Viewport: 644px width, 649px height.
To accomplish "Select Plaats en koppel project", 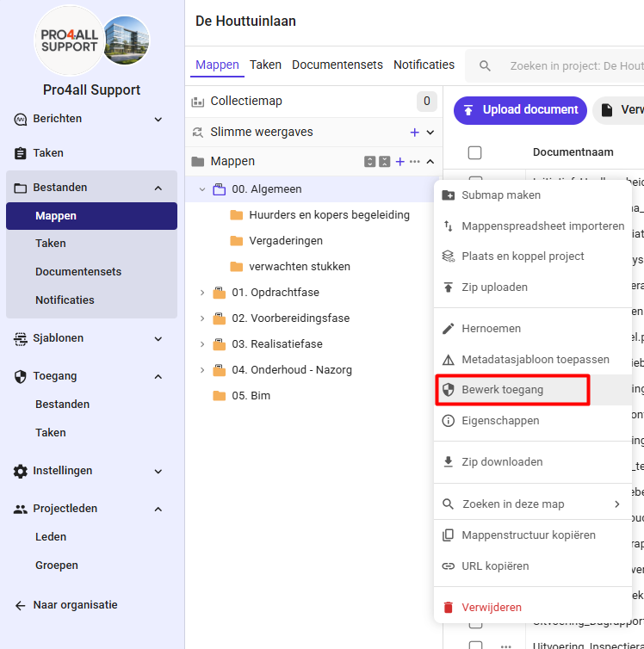I will [x=533, y=257].
